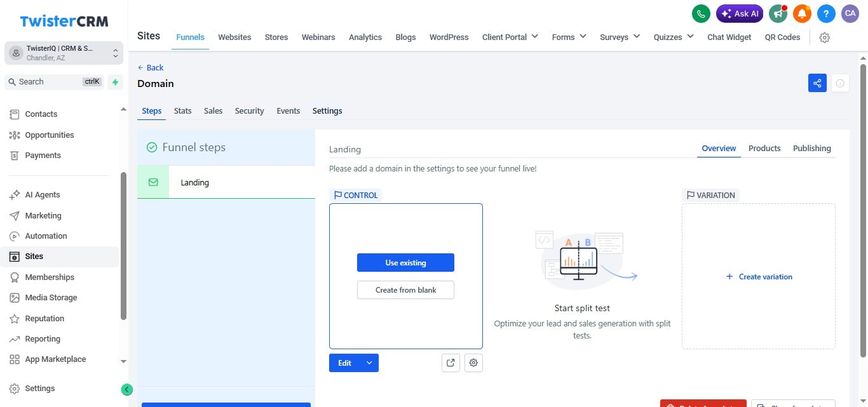
Task: Click the Payments sidebar icon
Action: point(15,156)
